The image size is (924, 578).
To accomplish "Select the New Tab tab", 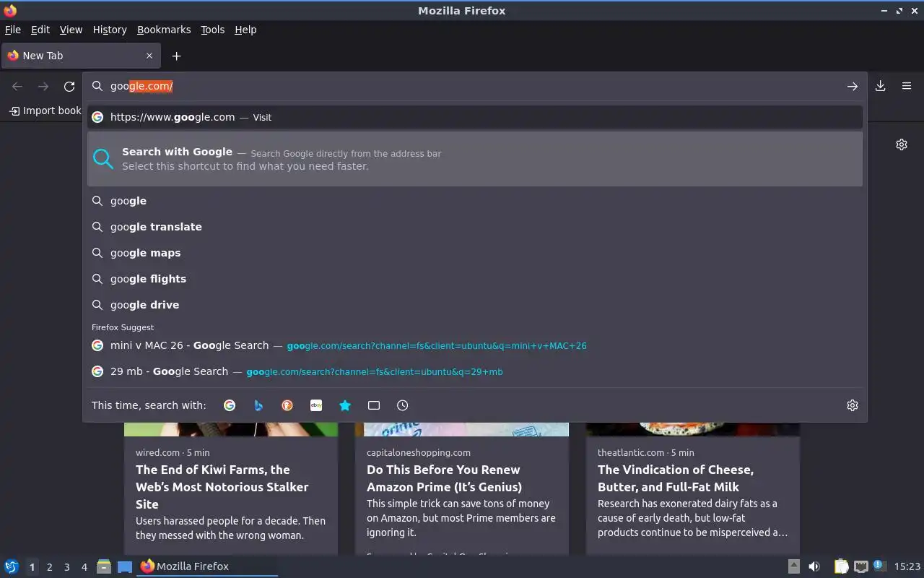I will [81, 56].
